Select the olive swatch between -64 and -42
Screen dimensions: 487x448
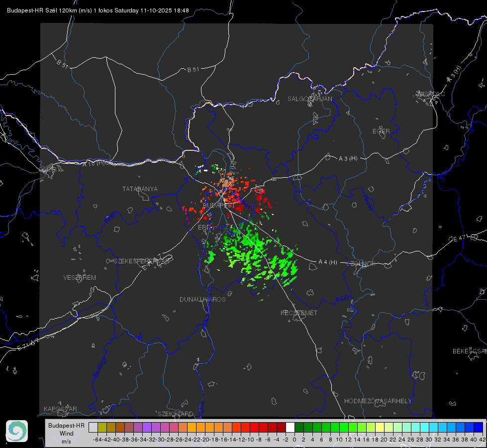pyautogui.click(x=102, y=427)
